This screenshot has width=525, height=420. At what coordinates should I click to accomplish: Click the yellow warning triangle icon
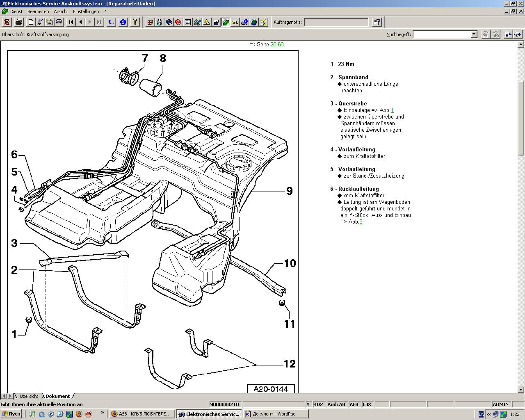click(x=207, y=22)
